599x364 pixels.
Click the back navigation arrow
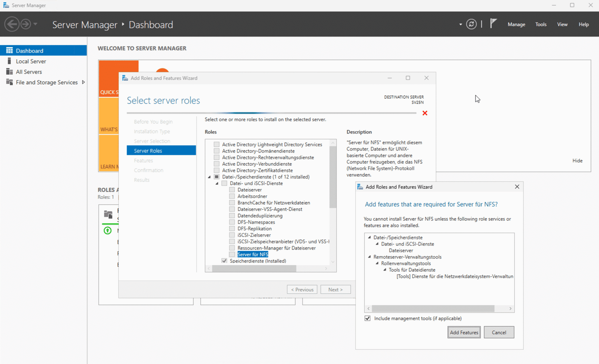pos(12,24)
